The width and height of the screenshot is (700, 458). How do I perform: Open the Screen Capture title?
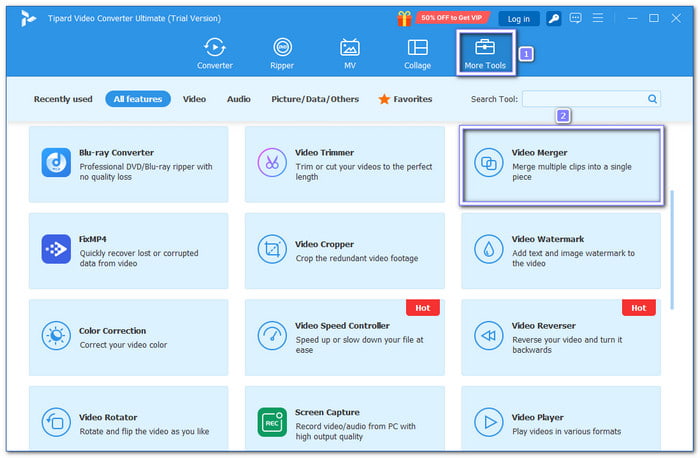coord(327,412)
